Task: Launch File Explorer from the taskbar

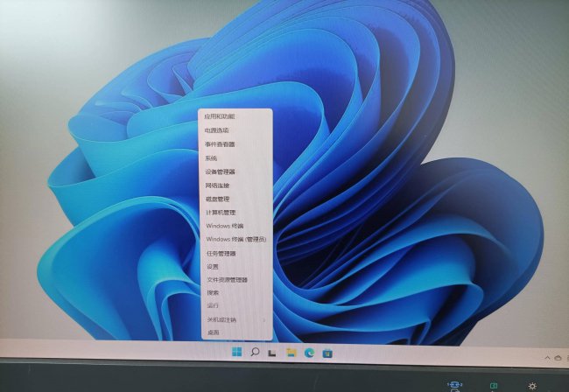Action: coord(291,352)
